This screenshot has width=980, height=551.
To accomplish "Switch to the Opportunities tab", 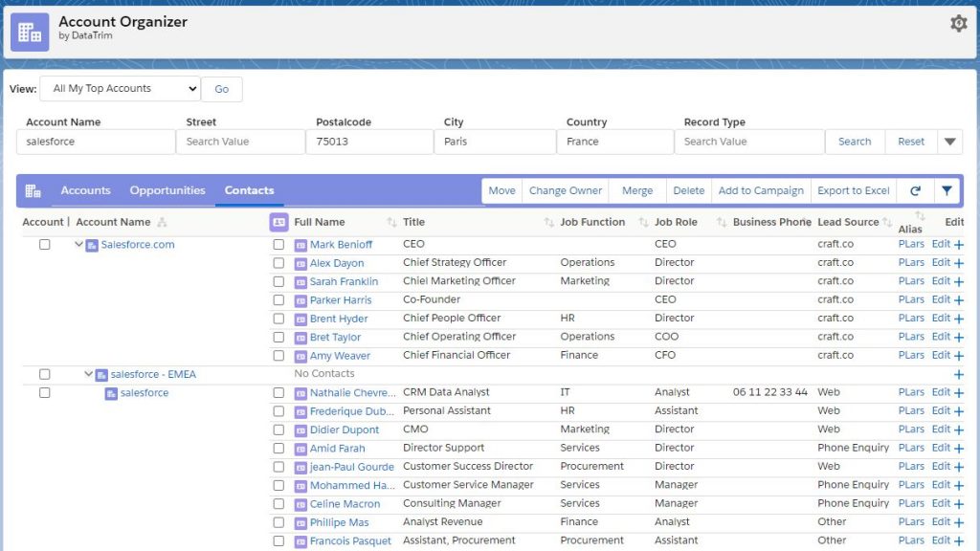I will pyautogui.click(x=167, y=190).
